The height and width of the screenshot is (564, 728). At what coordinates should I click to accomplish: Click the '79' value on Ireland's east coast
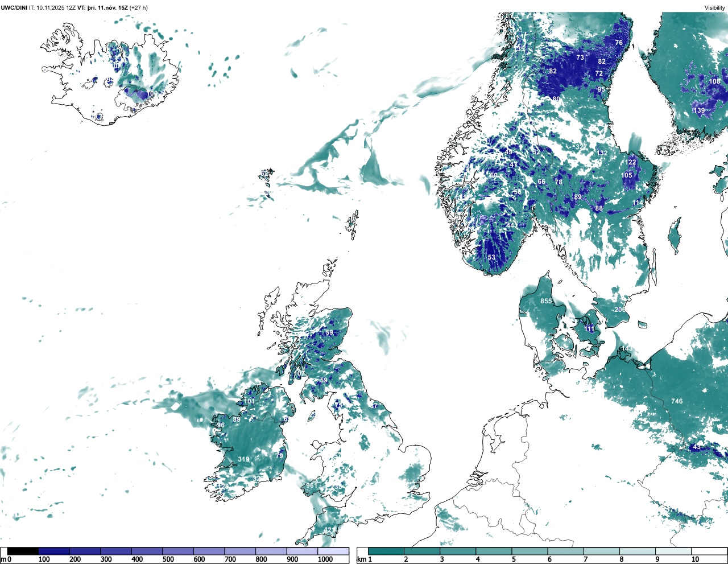pyautogui.click(x=279, y=456)
